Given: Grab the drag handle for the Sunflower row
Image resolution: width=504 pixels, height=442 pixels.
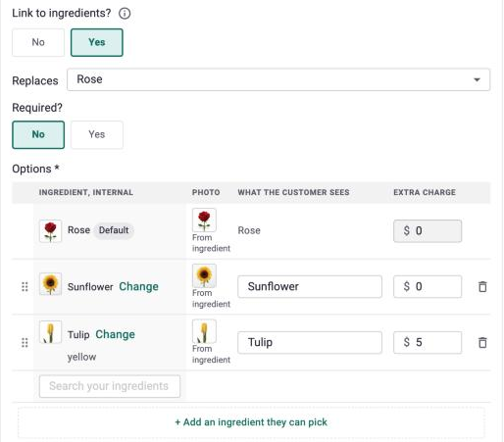Looking at the screenshot, I should pos(25,287).
